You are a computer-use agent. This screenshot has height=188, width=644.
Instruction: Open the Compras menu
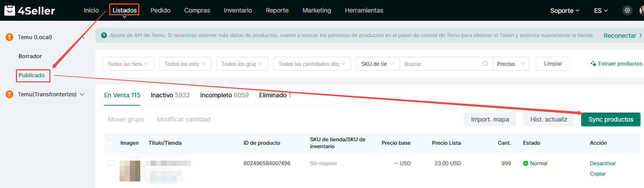point(197,10)
